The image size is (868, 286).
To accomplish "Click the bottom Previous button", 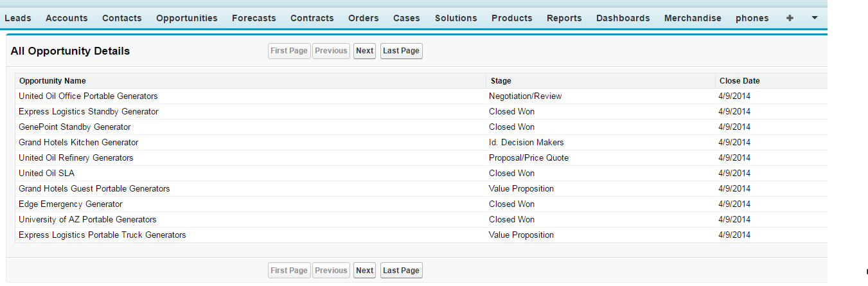I will (x=332, y=271).
